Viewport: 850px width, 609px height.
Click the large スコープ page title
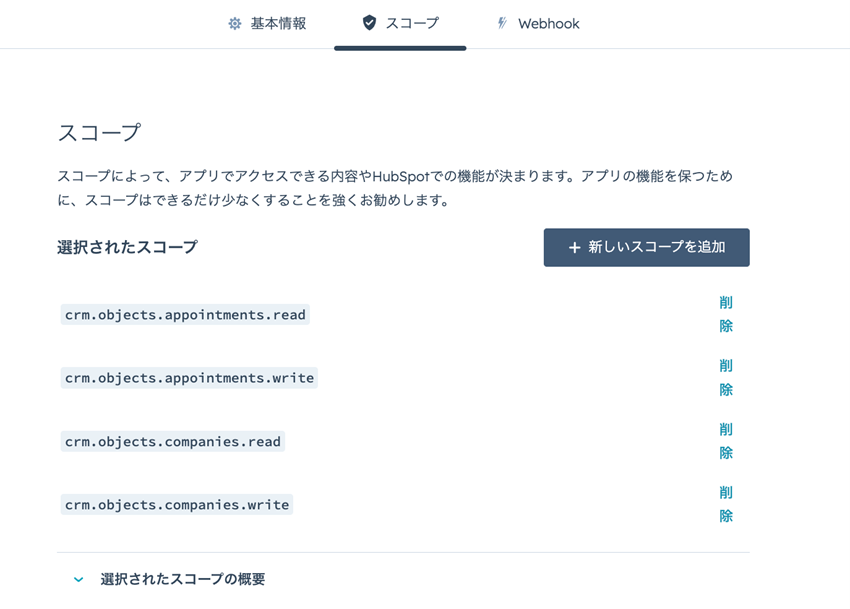click(99, 133)
